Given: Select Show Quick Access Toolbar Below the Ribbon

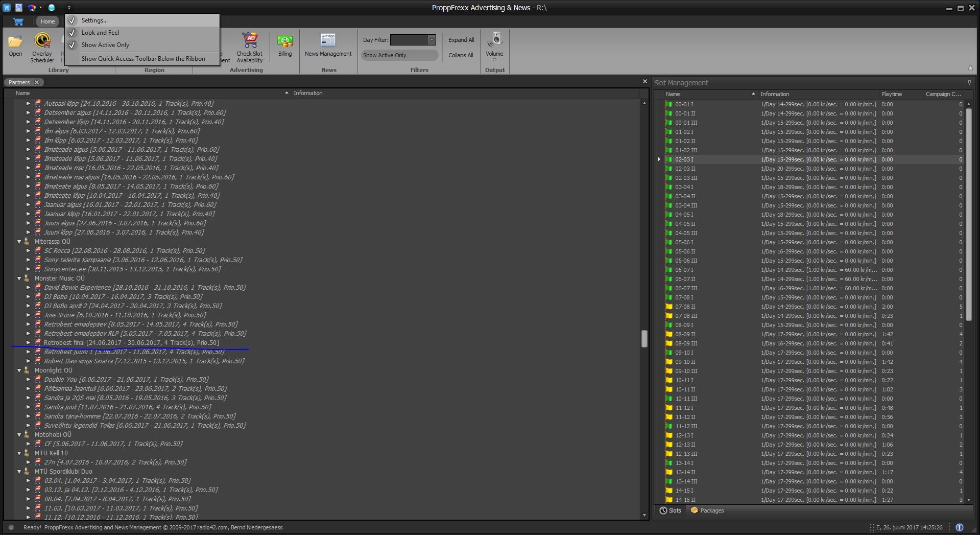Looking at the screenshot, I should 143,59.
